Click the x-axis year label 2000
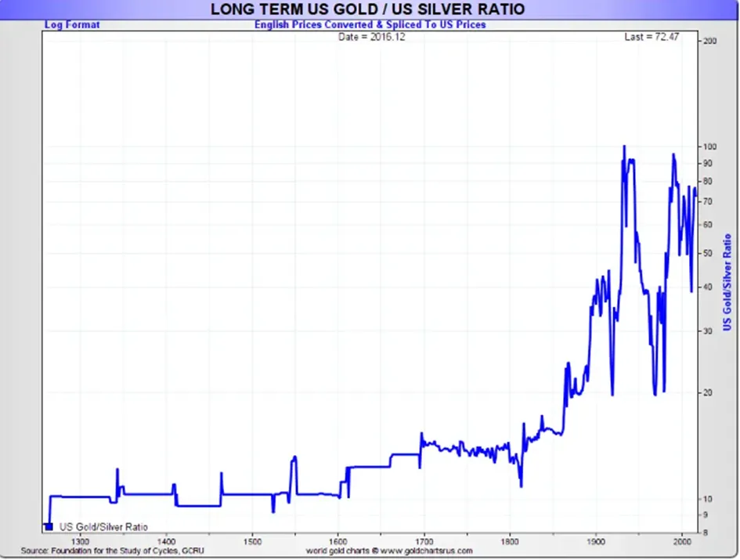The image size is (740, 560). point(682,541)
